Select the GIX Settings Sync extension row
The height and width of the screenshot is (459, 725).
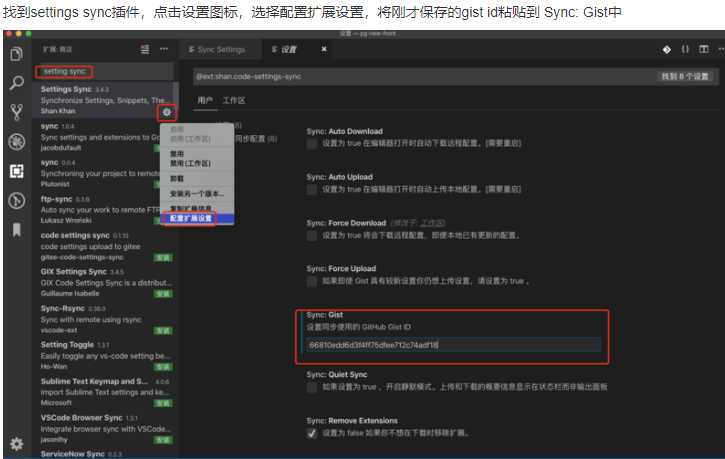(104, 282)
